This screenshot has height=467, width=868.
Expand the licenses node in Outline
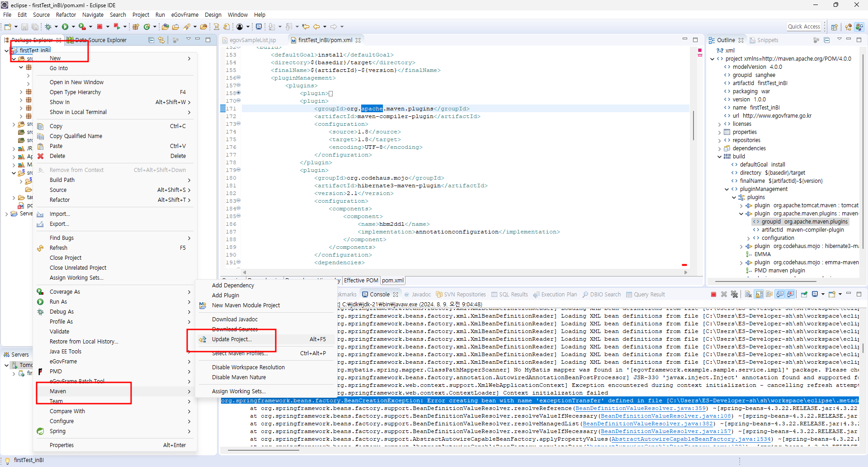(720, 124)
